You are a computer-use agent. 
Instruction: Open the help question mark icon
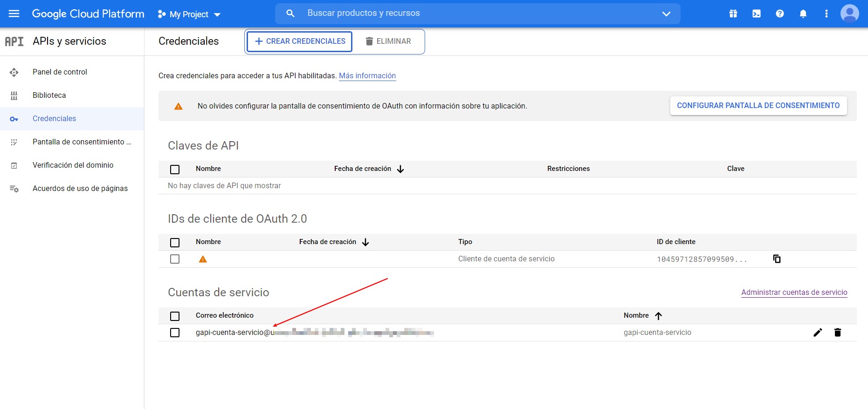[779, 14]
